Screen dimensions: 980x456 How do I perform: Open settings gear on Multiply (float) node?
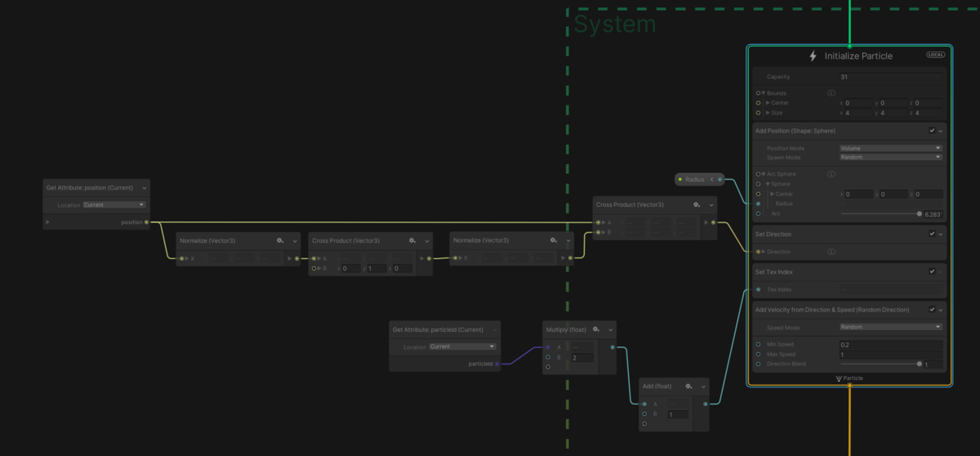[x=596, y=329]
